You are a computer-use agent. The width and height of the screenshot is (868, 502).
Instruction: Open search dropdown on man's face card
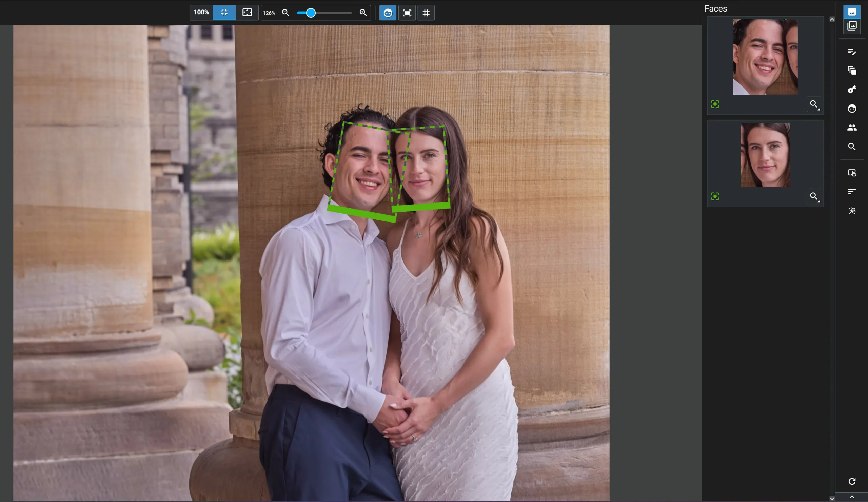pos(813,104)
